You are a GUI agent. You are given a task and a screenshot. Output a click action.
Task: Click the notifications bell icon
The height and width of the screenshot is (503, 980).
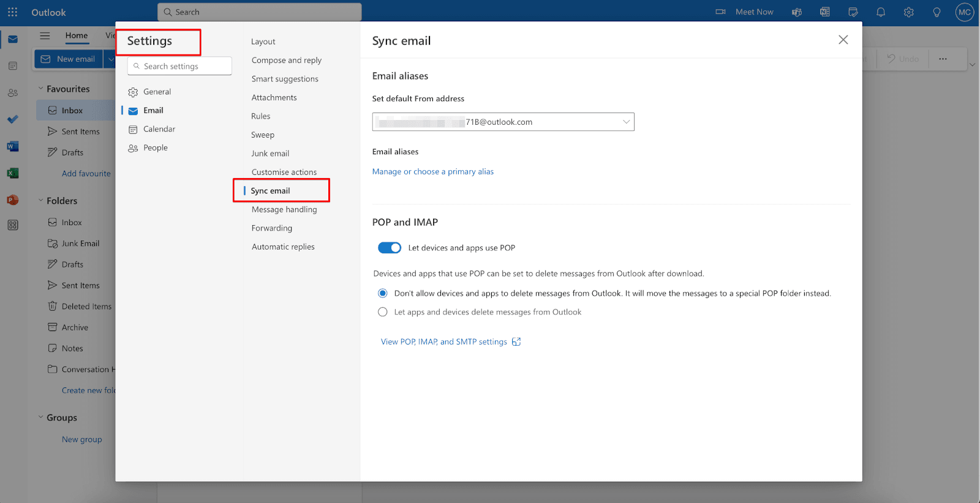pos(881,12)
